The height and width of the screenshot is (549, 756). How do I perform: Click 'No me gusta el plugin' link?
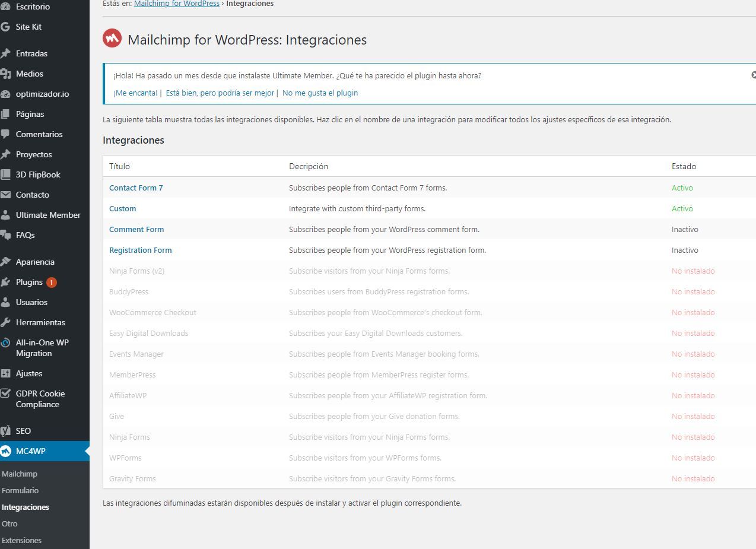320,93
